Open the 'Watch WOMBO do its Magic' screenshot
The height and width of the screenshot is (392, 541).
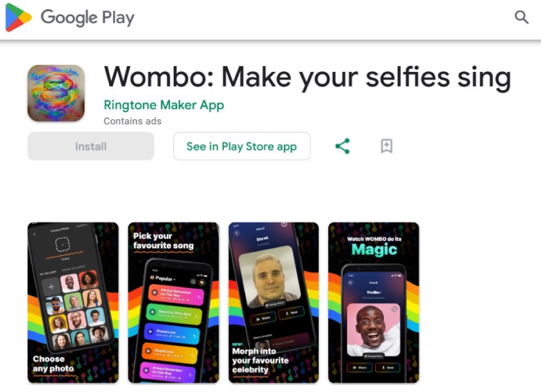pos(374,303)
